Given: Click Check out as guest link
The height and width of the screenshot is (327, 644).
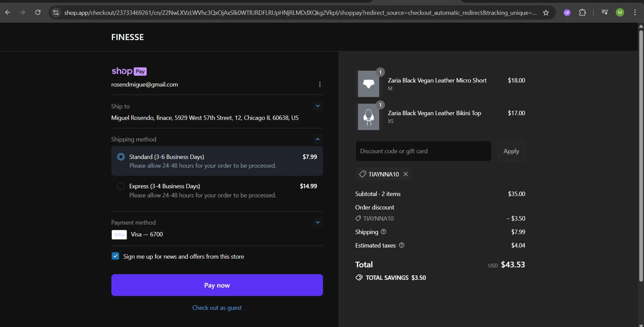Looking at the screenshot, I should pos(217,308).
